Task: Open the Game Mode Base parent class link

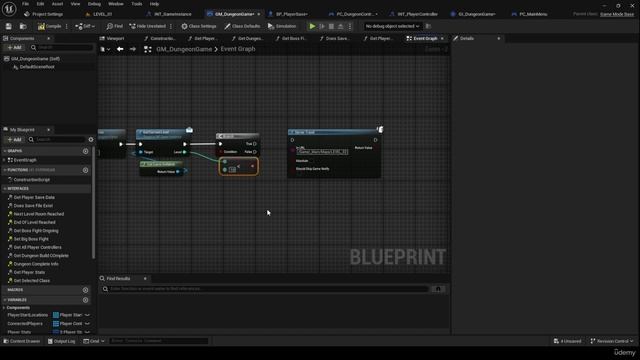Action: (x=617, y=14)
